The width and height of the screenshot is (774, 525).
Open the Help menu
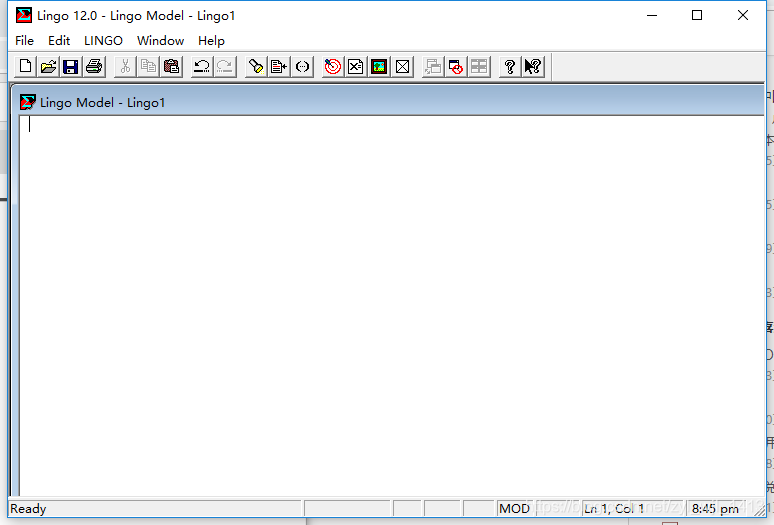[x=211, y=40]
